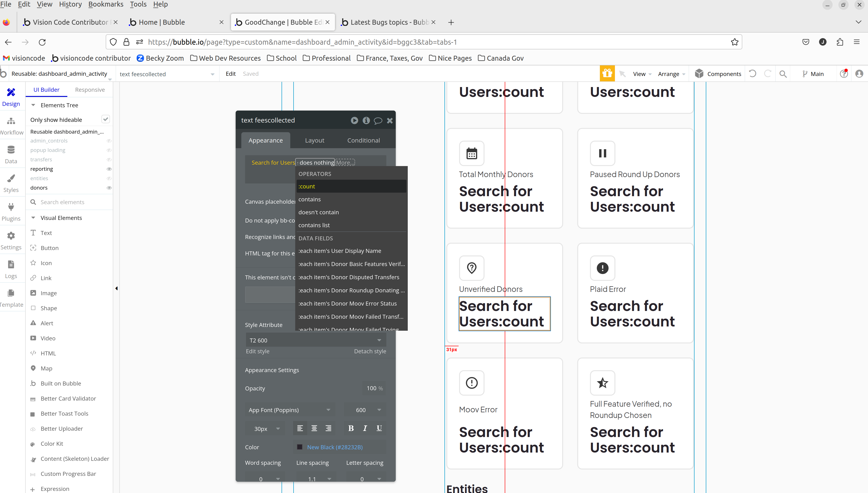Viewport: 868px width, 493px height.
Task: Click the New Black color swatch
Action: click(299, 447)
